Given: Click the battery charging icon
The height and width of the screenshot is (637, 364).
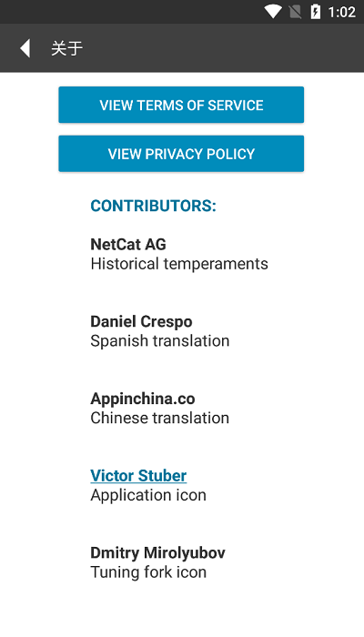Looking at the screenshot, I should (315, 12).
